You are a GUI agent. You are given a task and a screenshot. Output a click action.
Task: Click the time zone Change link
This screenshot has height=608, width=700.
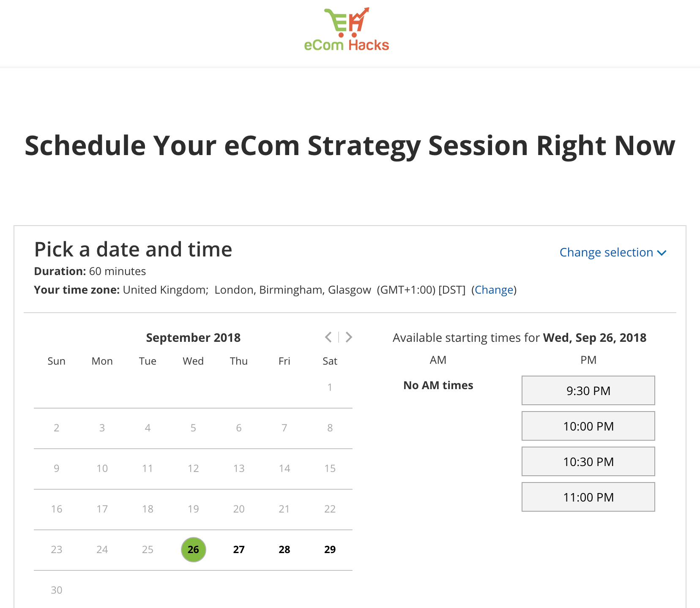coord(494,290)
